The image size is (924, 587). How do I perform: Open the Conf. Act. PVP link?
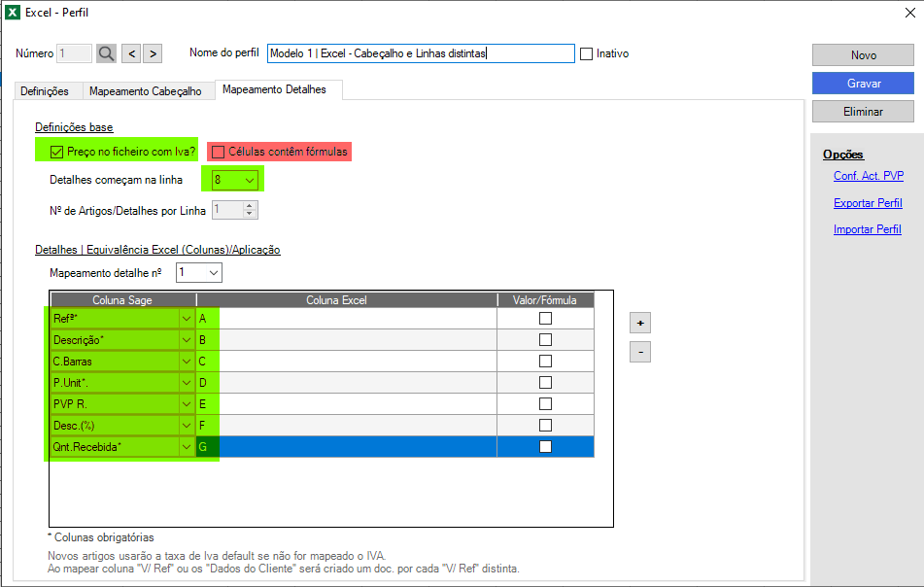click(x=868, y=176)
